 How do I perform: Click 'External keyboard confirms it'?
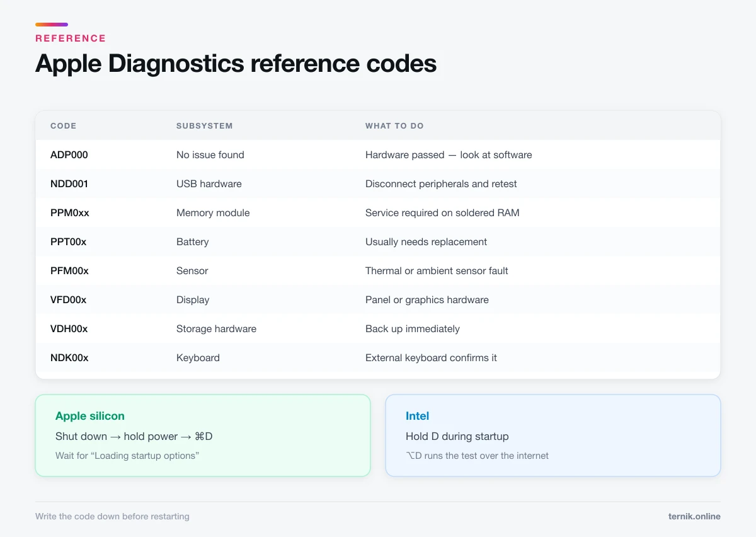(x=431, y=358)
